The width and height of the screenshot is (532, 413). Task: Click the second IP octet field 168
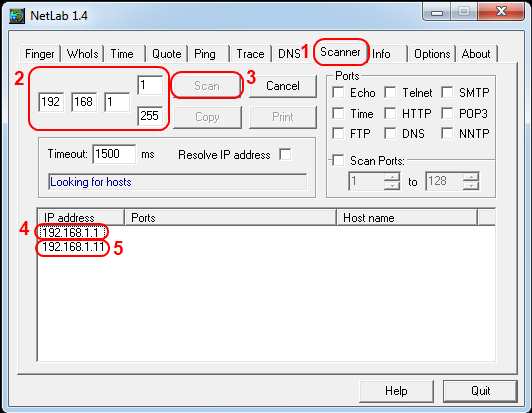84,102
